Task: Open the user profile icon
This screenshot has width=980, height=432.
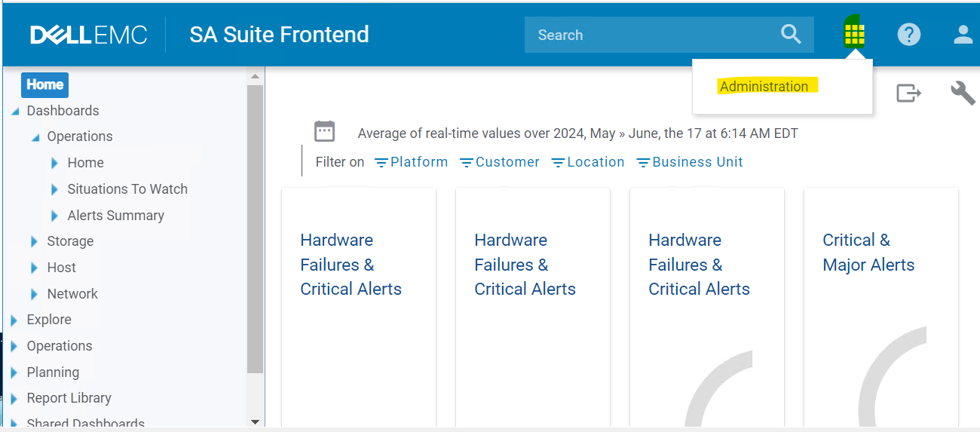Action: tap(963, 35)
